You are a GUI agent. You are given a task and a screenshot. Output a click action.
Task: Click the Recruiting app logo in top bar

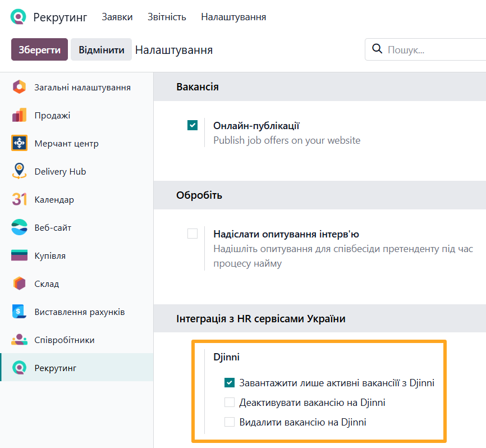pyautogui.click(x=19, y=17)
